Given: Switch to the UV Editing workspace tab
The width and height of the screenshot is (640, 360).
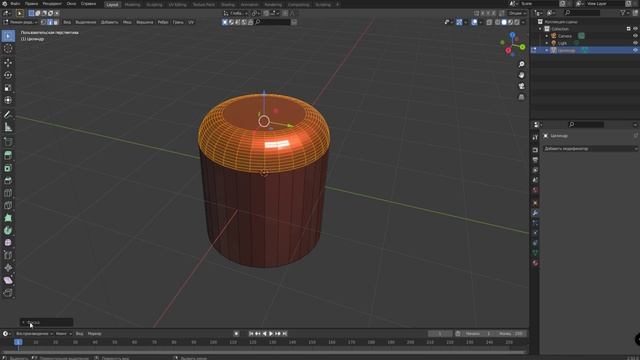Looking at the screenshot, I should 178,4.
